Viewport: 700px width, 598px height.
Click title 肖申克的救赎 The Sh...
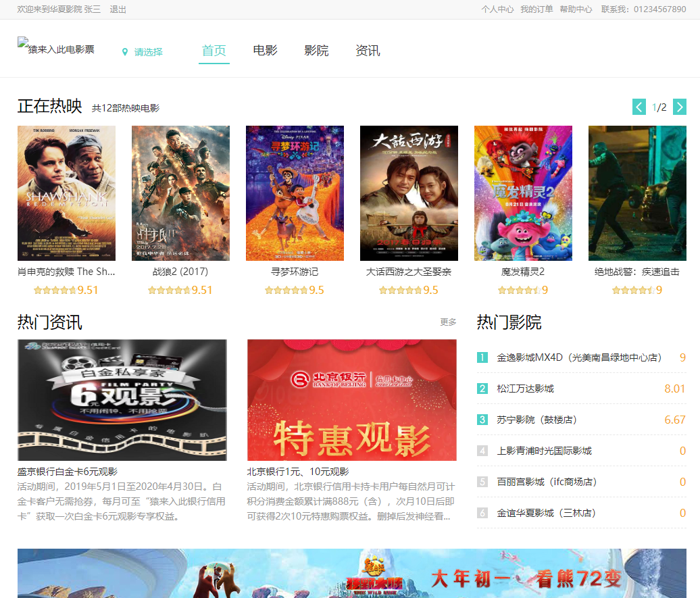click(66, 272)
